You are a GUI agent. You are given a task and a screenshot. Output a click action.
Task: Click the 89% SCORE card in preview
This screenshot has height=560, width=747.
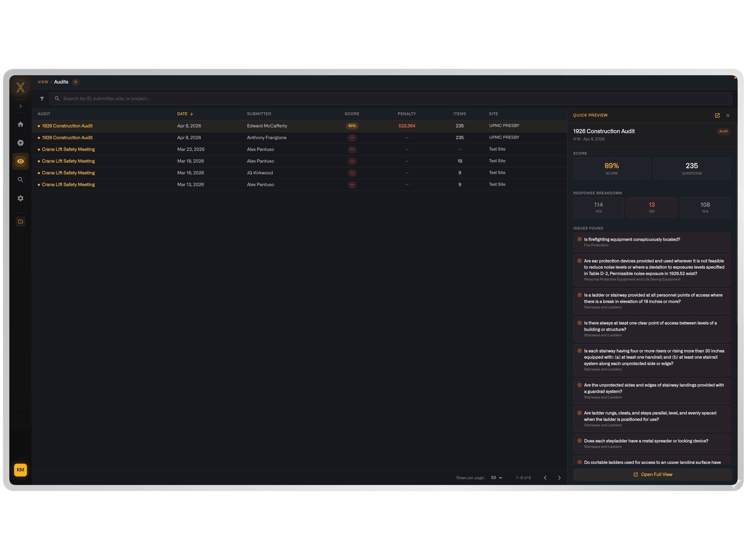click(612, 169)
